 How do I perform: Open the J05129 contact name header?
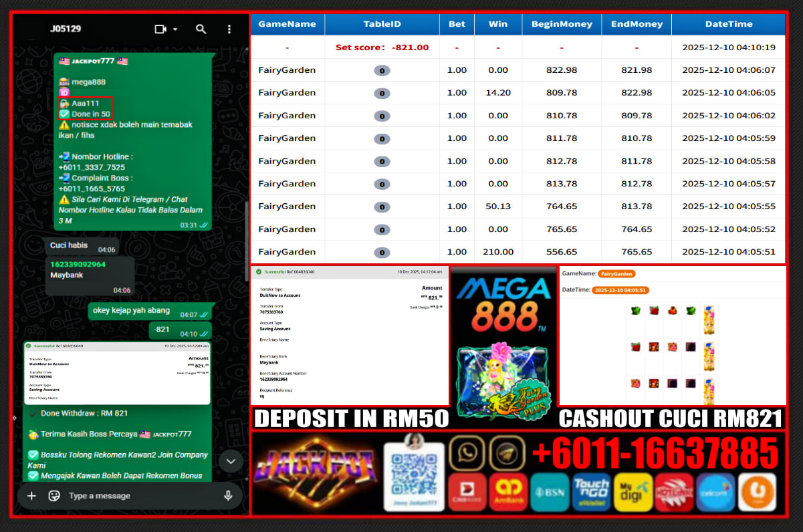(66, 29)
